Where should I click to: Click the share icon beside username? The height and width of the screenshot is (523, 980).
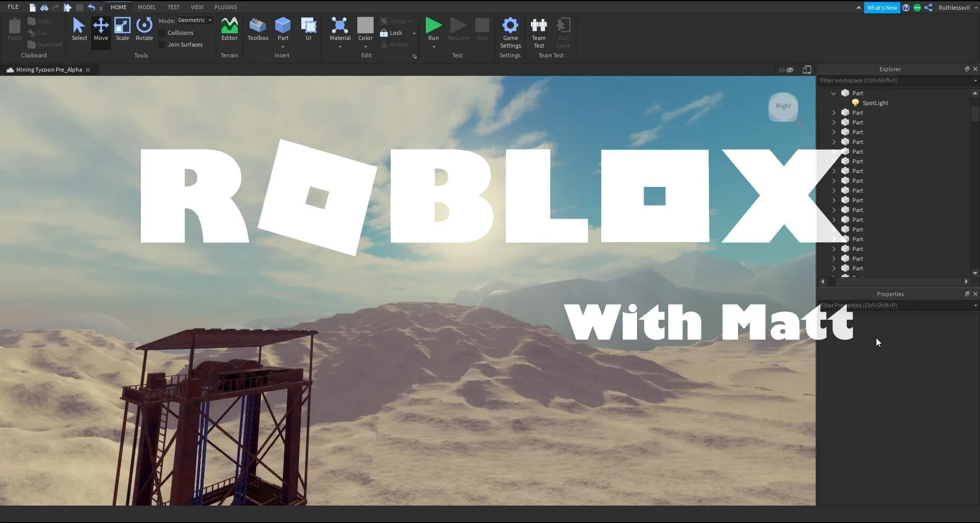(x=928, y=8)
